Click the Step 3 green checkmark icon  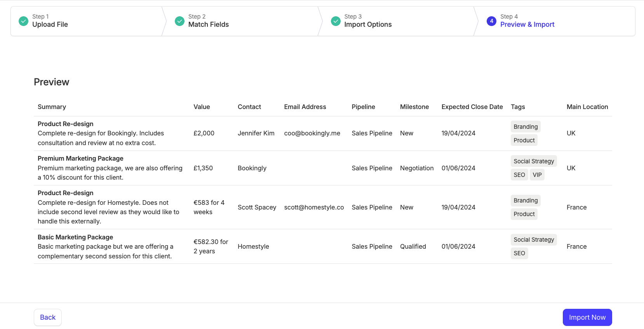click(x=336, y=21)
